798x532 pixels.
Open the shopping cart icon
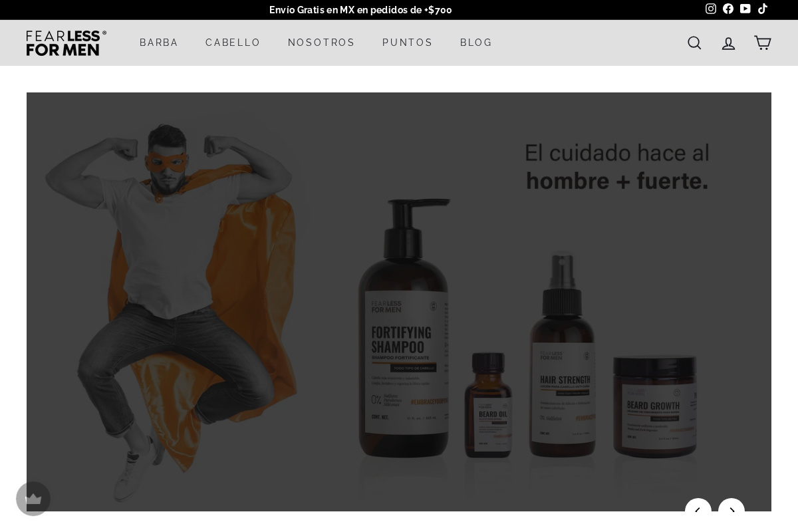point(763,43)
